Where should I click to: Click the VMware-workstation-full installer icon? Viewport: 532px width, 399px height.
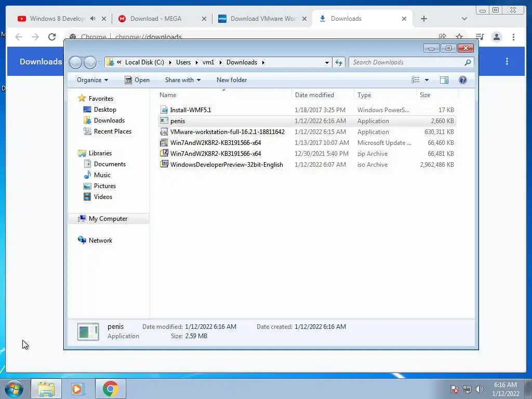pos(164,131)
